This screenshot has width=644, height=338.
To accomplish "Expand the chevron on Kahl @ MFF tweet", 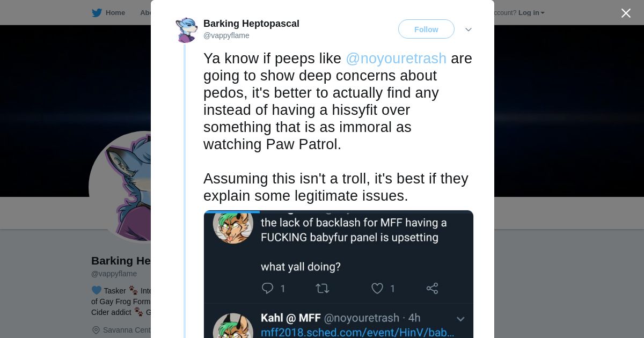I will [x=460, y=319].
